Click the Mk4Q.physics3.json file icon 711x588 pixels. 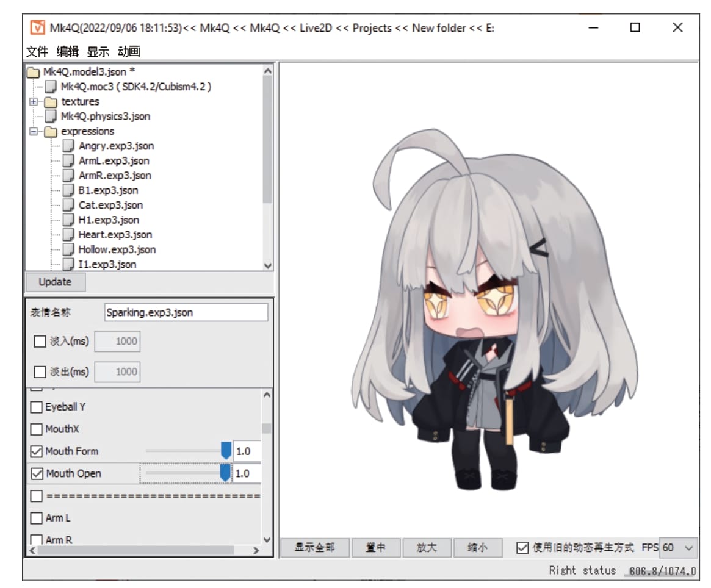pyautogui.click(x=51, y=117)
